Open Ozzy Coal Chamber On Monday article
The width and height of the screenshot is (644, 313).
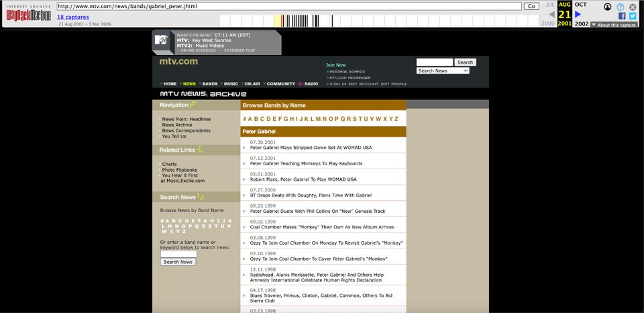327,243
